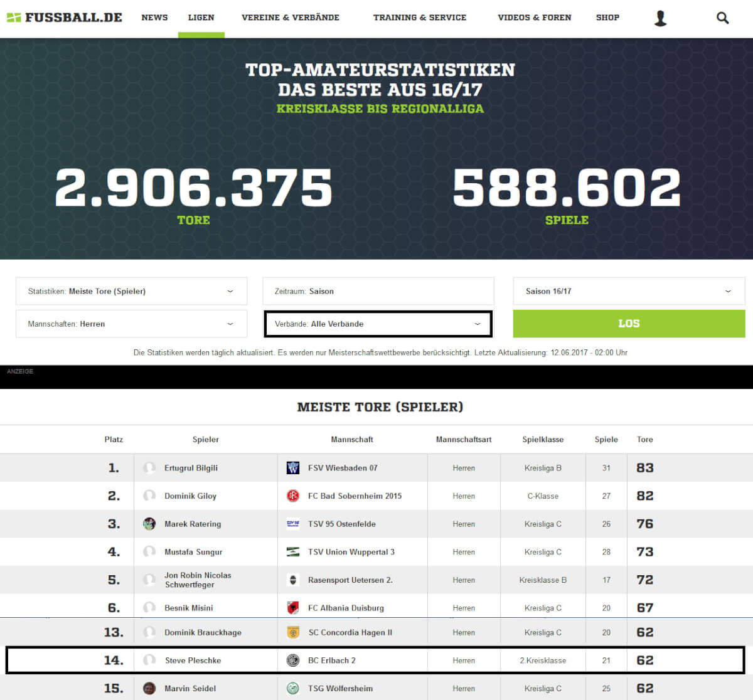Image resolution: width=753 pixels, height=700 pixels.
Task: Click the FUSSBALL.DE home logo
Action: (x=65, y=18)
